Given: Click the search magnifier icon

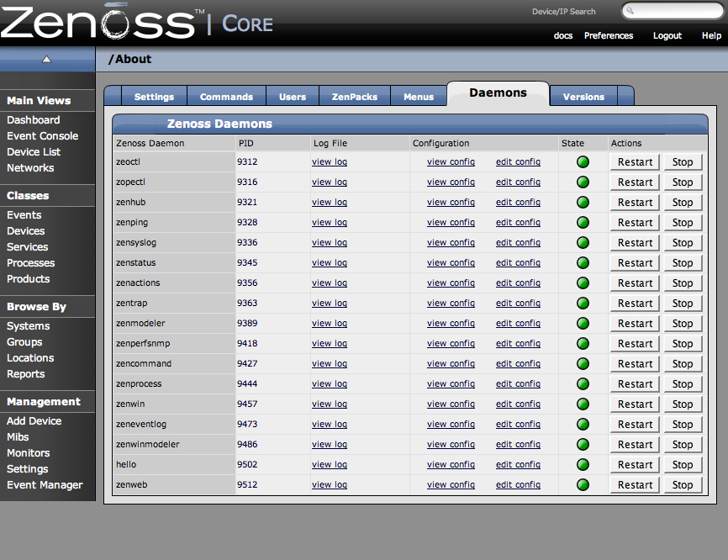Looking at the screenshot, I should [630, 11].
